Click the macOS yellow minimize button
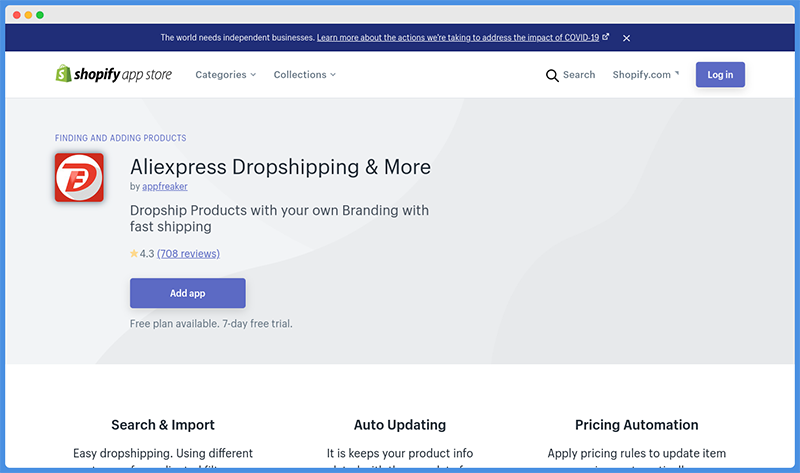Screen dimensions: 800x473 pyautogui.click(x=28, y=15)
